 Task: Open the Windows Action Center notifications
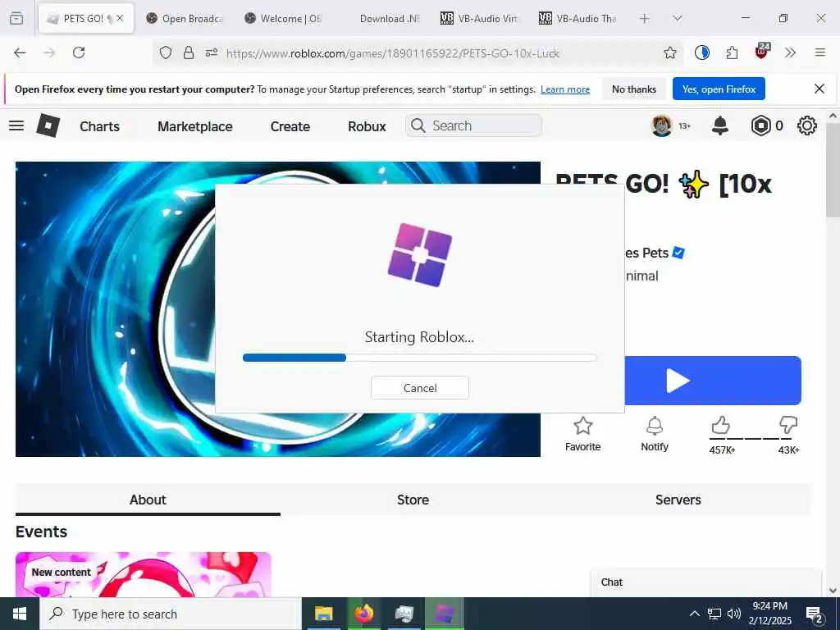tap(815, 614)
